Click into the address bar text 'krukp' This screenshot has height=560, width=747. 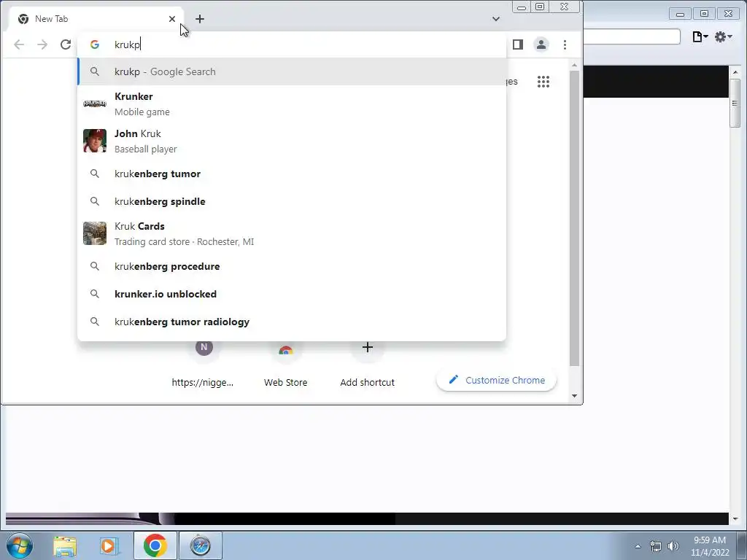(x=127, y=44)
